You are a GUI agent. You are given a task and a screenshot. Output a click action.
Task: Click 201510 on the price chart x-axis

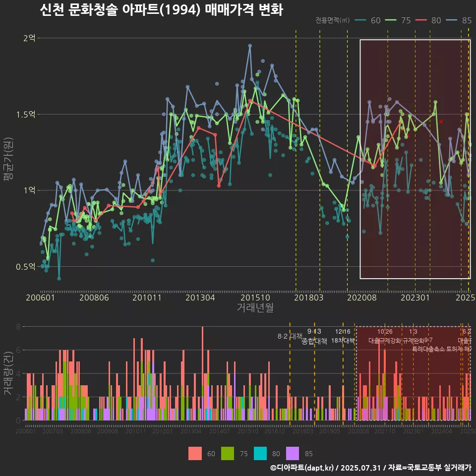tap(255, 297)
